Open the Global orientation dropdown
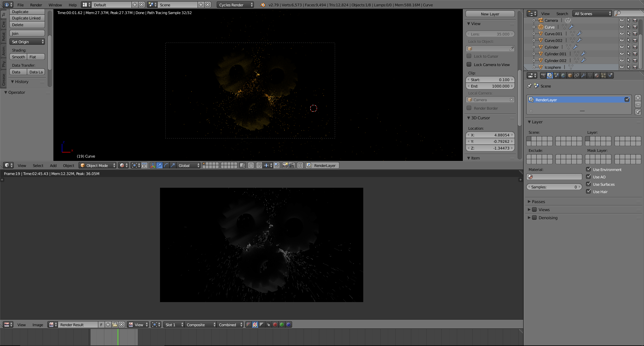This screenshot has height=346, width=644. coord(189,165)
